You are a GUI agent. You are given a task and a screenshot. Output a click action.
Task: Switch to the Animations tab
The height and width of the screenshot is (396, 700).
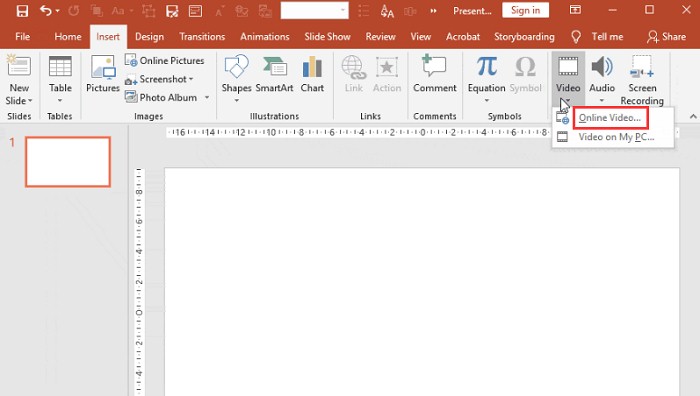[265, 37]
